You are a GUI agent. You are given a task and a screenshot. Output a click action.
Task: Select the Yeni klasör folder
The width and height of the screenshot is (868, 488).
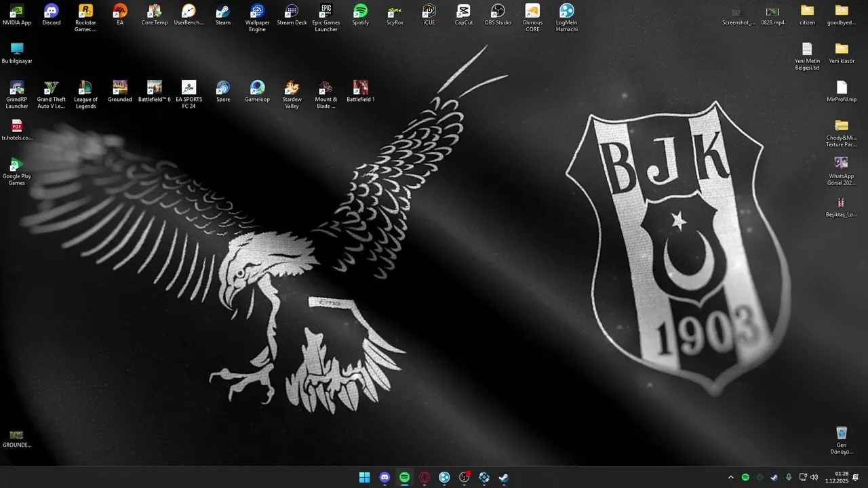click(x=842, y=54)
